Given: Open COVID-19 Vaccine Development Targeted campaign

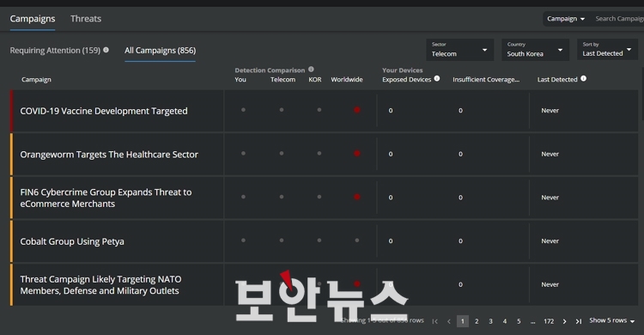Looking at the screenshot, I should click(x=104, y=111).
